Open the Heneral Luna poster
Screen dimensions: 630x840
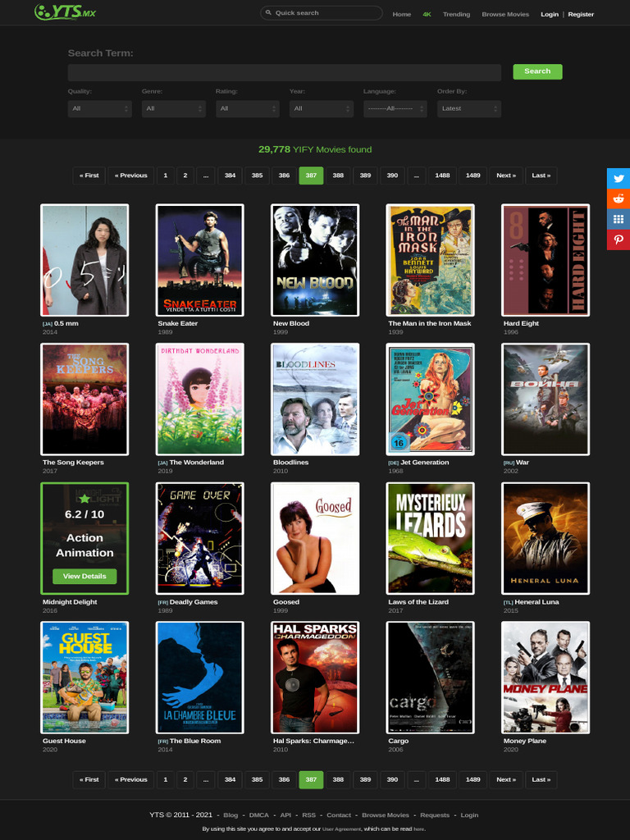546,539
